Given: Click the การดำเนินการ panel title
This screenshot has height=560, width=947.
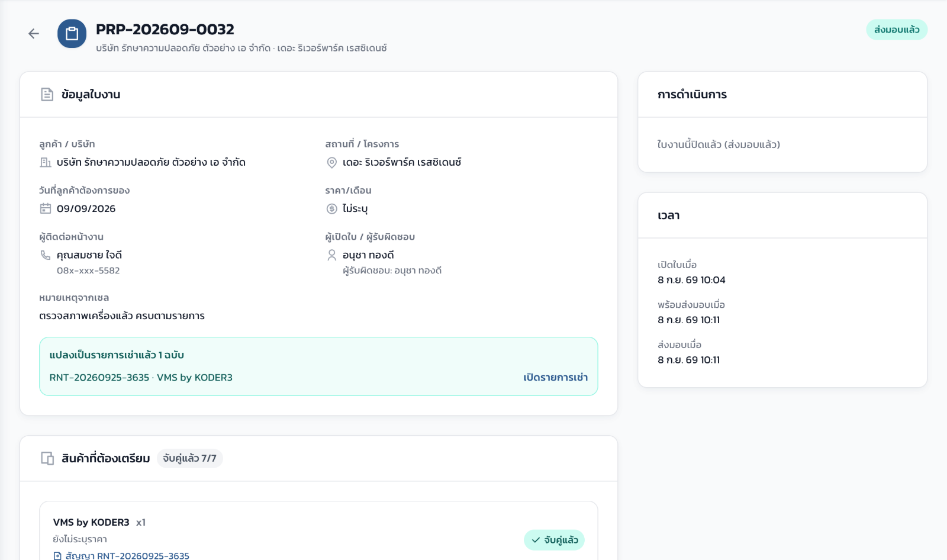Looking at the screenshot, I should pos(692,95).
